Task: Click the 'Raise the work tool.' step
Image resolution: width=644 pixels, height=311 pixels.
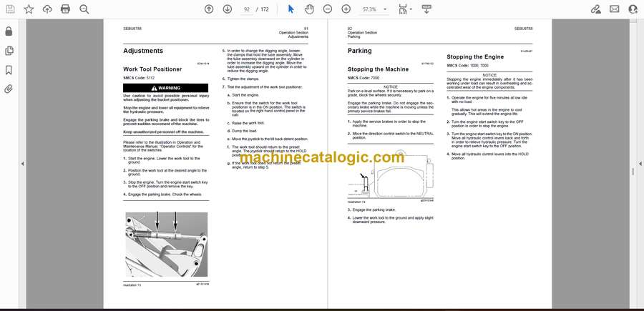Action: pyautogui.click(x=248, y=123)
